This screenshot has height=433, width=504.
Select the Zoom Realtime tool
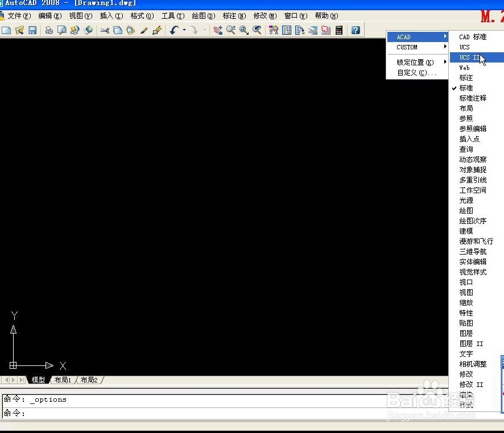[230, 31]
